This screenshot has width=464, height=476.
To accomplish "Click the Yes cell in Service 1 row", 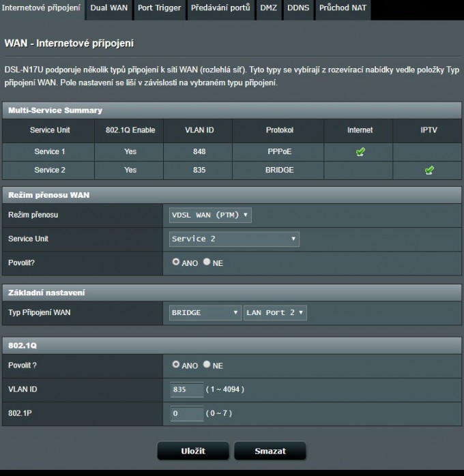I will point(130,151).
